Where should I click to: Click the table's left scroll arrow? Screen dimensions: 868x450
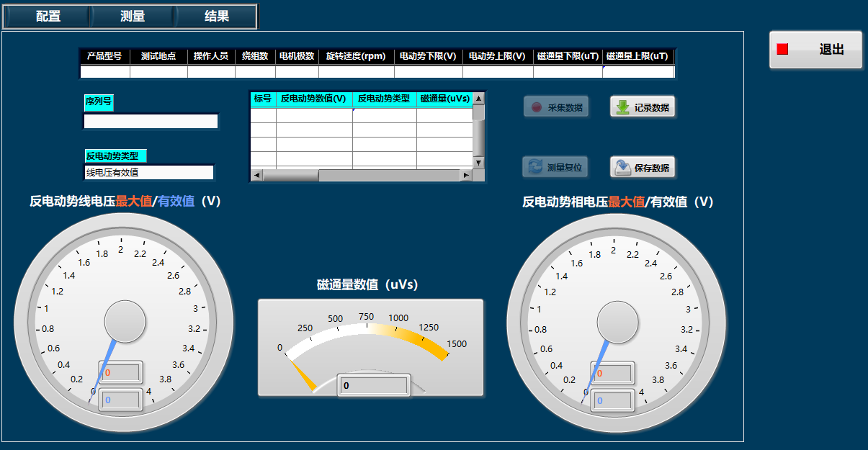click(x=257, y=175)
